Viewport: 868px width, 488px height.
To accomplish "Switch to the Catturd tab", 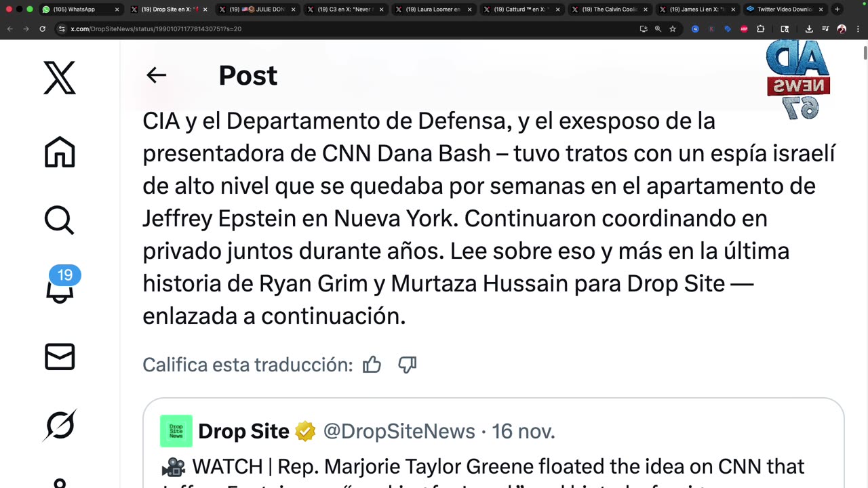I will click(522, 9).
